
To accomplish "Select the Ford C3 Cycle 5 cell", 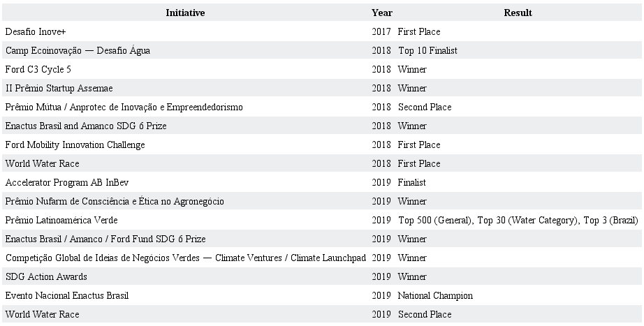I will coord(38,69).
